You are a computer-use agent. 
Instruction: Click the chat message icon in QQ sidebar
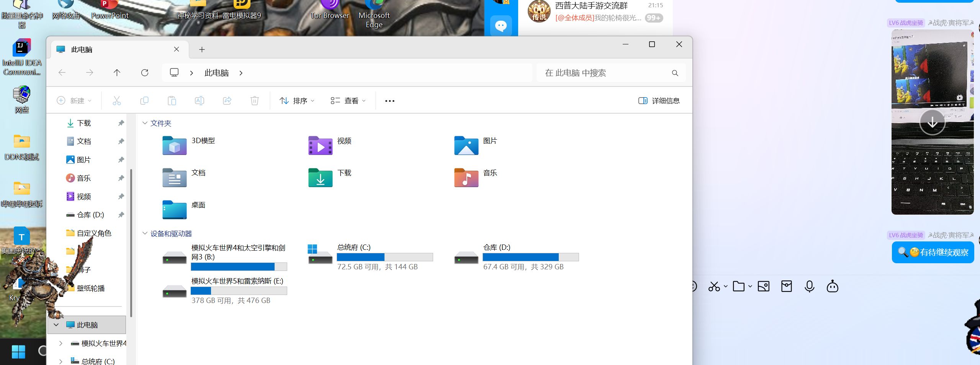click(x=501, y=26)
